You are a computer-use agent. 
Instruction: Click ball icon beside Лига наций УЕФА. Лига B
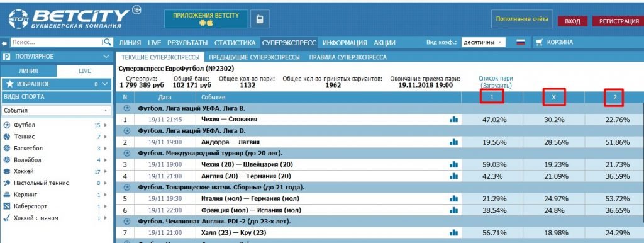point(127,108)
